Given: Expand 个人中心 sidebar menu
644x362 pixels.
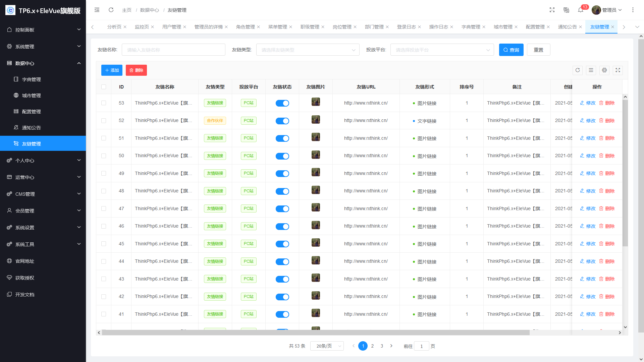Looking at the screenshot, I should [43, 161].
